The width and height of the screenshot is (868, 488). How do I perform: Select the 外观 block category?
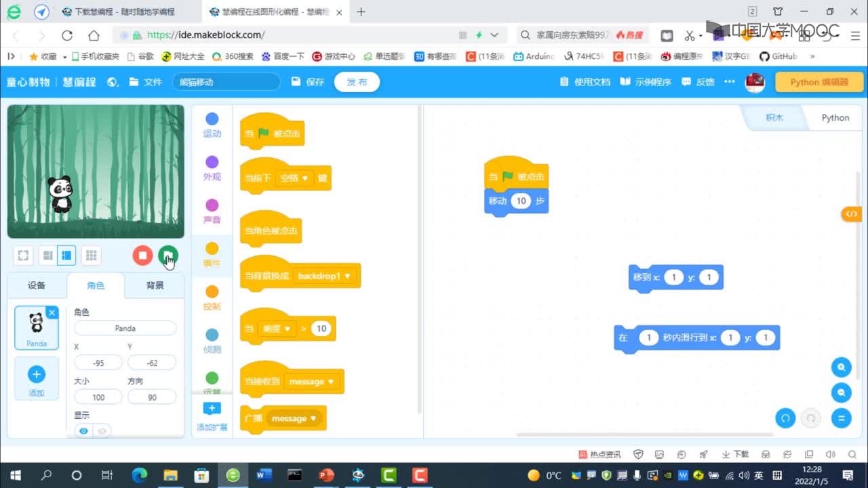click(x=212, y=169)
